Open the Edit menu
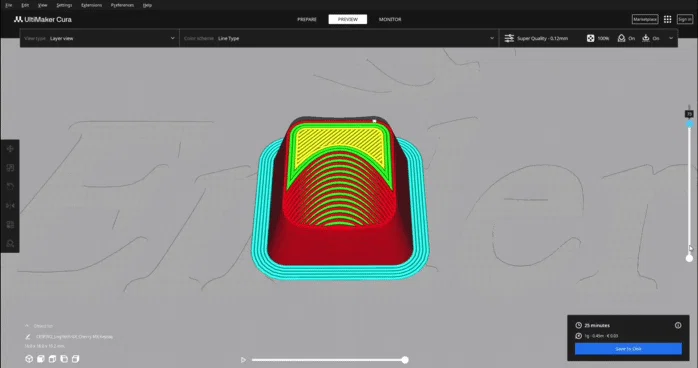 coord(25,5)
